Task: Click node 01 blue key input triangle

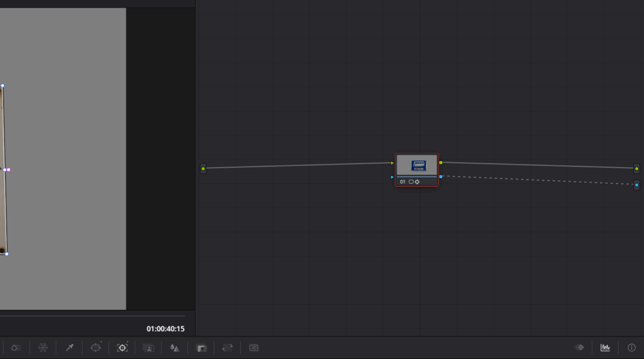Action: click(392, 177)
